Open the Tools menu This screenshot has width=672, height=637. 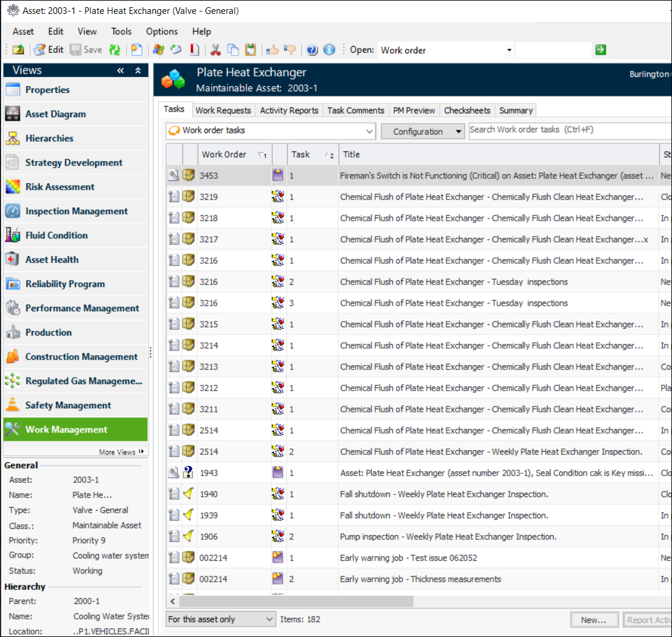[121, 32]
